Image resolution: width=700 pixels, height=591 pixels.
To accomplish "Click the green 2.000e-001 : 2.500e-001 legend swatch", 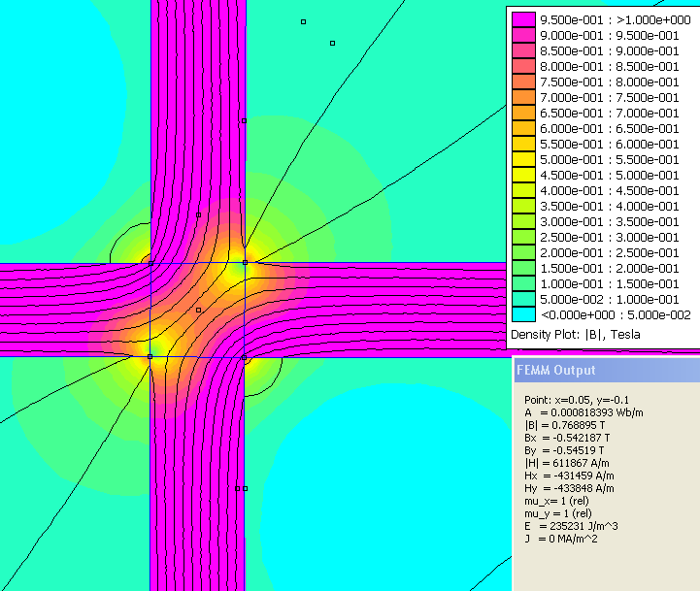I will point(523,252).
